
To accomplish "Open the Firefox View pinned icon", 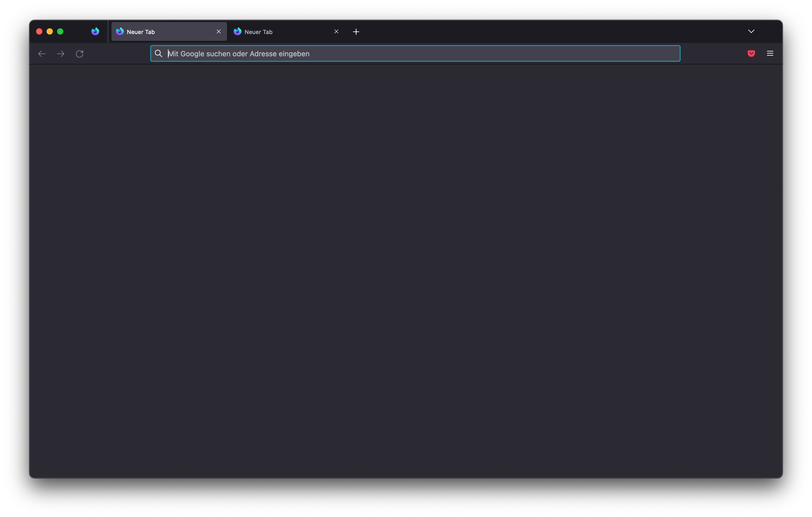I will (x=95, y=31).
